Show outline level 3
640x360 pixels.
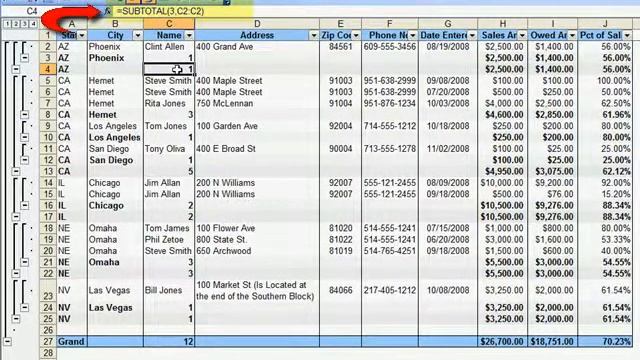[x=24, y=24]
